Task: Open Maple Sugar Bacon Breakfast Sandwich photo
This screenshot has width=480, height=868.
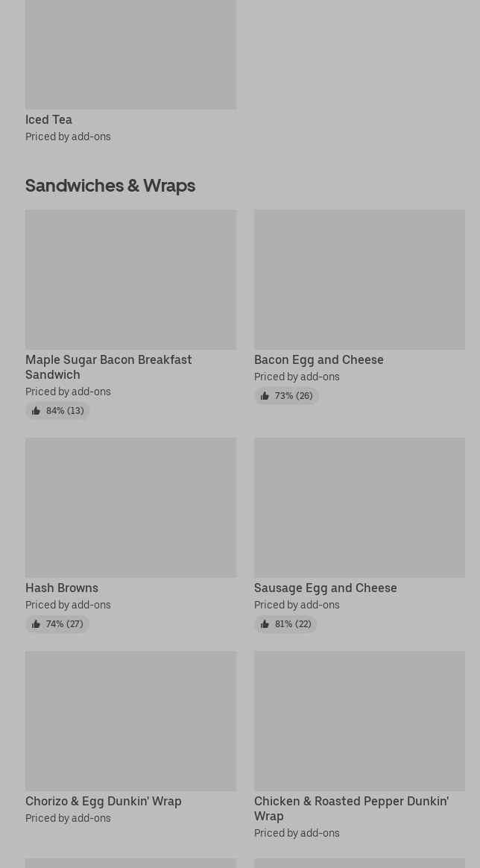Action: tap(130, 279)
